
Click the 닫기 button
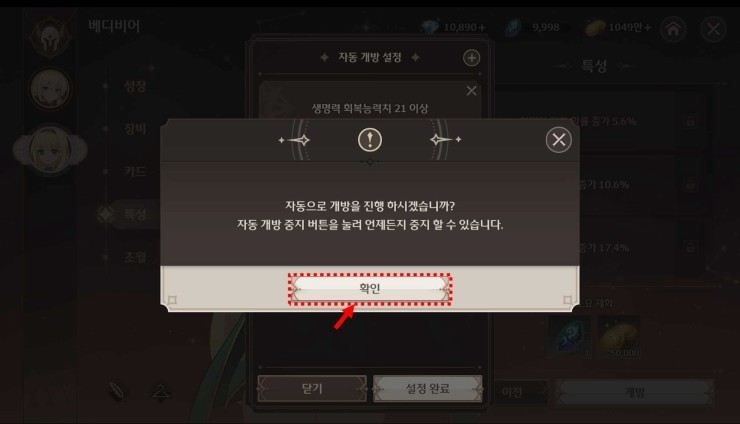[x=312, y=389]
